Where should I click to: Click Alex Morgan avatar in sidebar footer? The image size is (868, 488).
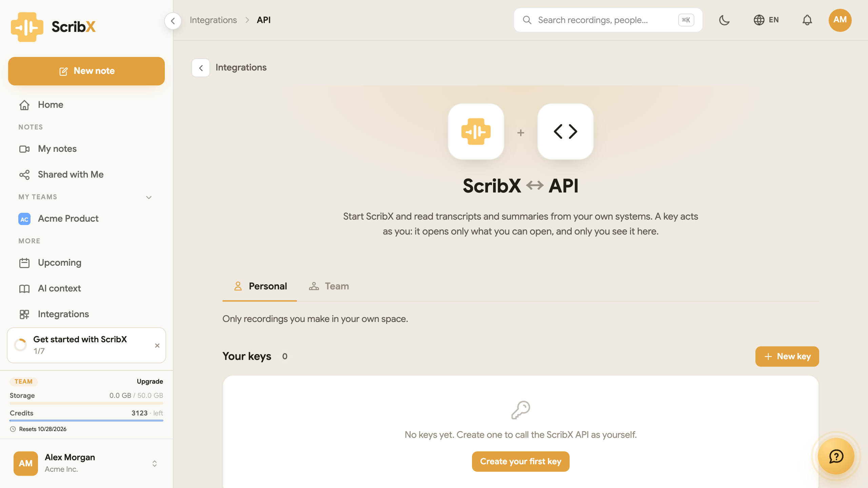[26, 463]
